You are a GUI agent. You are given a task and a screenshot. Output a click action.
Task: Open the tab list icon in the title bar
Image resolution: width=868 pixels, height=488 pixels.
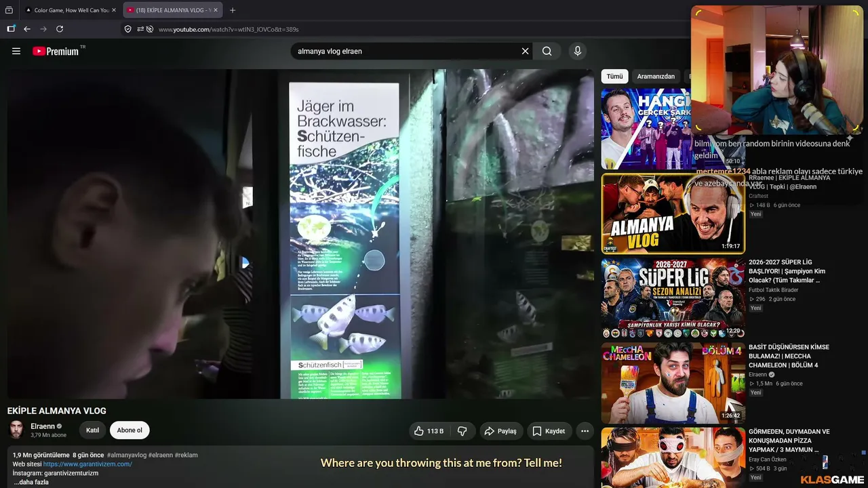coord(9,10)
